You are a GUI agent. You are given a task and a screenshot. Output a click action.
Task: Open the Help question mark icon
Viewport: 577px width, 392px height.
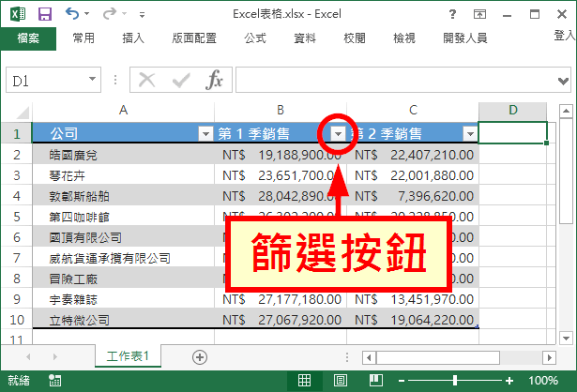(x=452, y=14)
